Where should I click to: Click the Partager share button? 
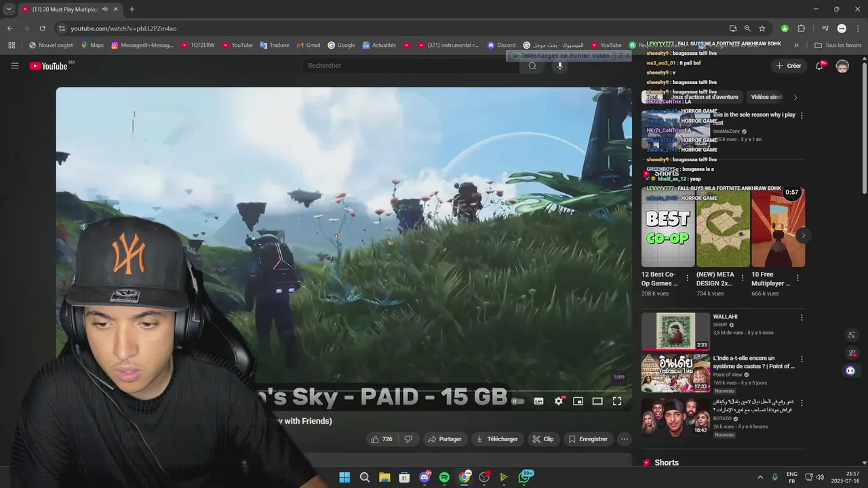(x=444, y=439)
